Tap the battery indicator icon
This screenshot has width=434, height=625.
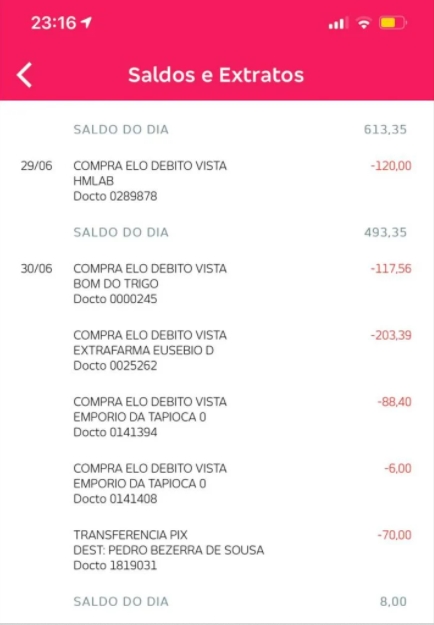click(393, 23)
